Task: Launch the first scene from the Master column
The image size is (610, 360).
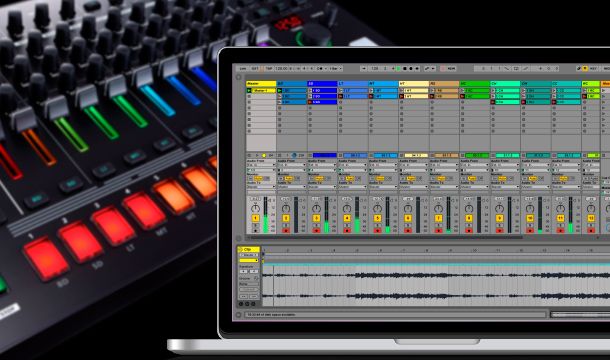Action: pos(249,90)
